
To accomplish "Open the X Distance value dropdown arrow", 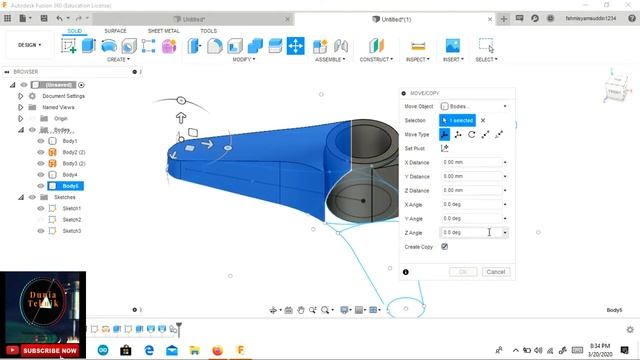I will [x=505, y=162].
